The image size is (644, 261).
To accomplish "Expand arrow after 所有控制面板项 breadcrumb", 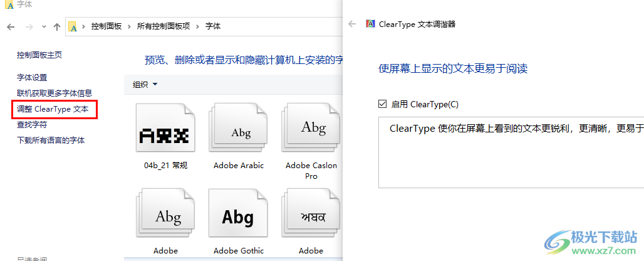I will (x=197, y=26).
